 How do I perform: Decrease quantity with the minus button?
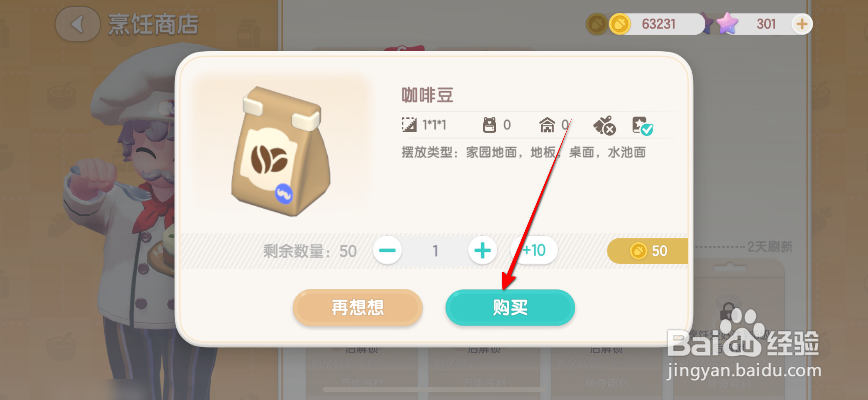[x=387, y=251]
